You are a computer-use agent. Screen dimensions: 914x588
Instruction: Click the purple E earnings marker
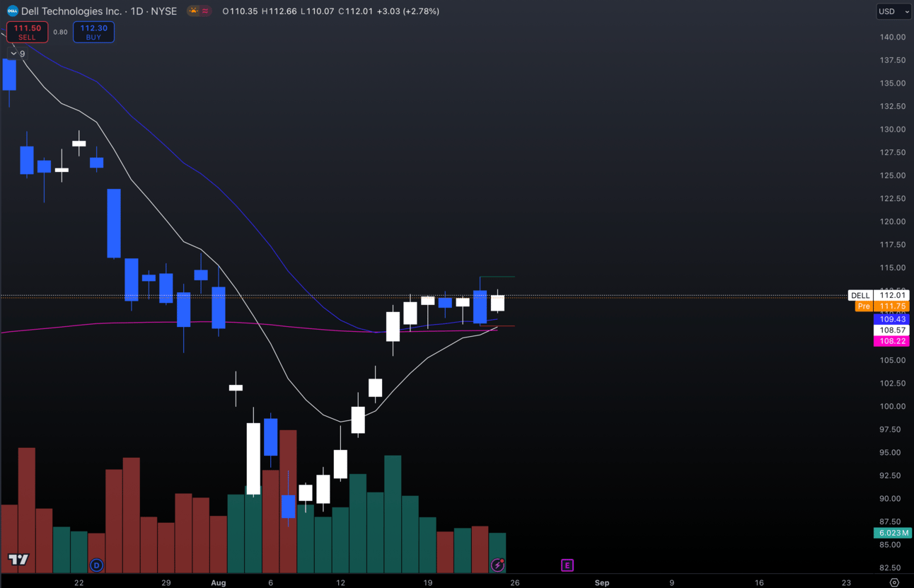click(567, 565)
